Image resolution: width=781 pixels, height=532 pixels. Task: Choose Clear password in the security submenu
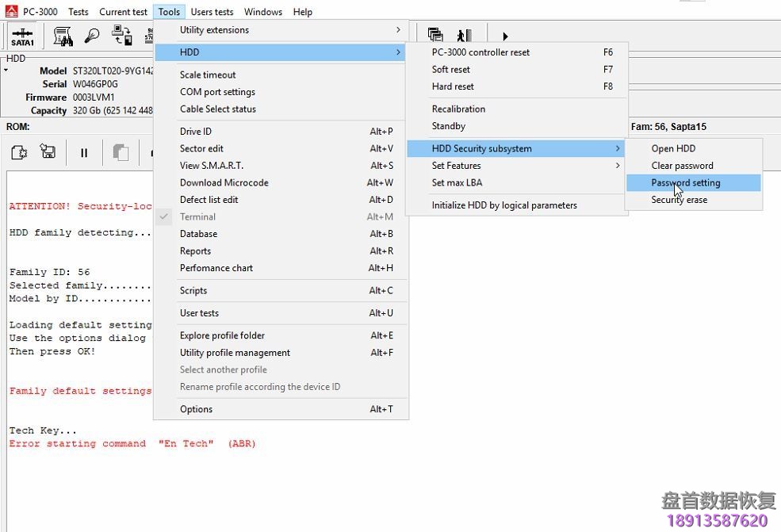tap(682, 166)
